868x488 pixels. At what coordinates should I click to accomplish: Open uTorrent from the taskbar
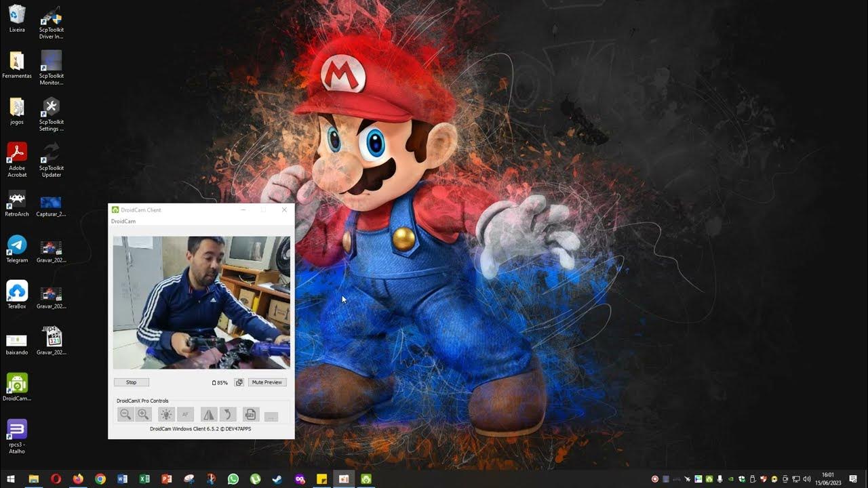pyautogui.click(x=256, y=479)
